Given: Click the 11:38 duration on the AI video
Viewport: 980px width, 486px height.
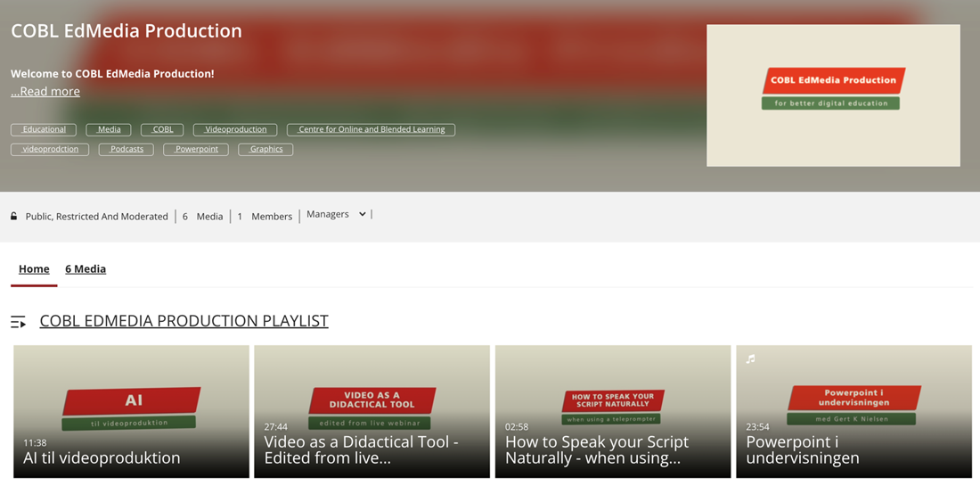Looking at the screenshot, I should point(35,442).
